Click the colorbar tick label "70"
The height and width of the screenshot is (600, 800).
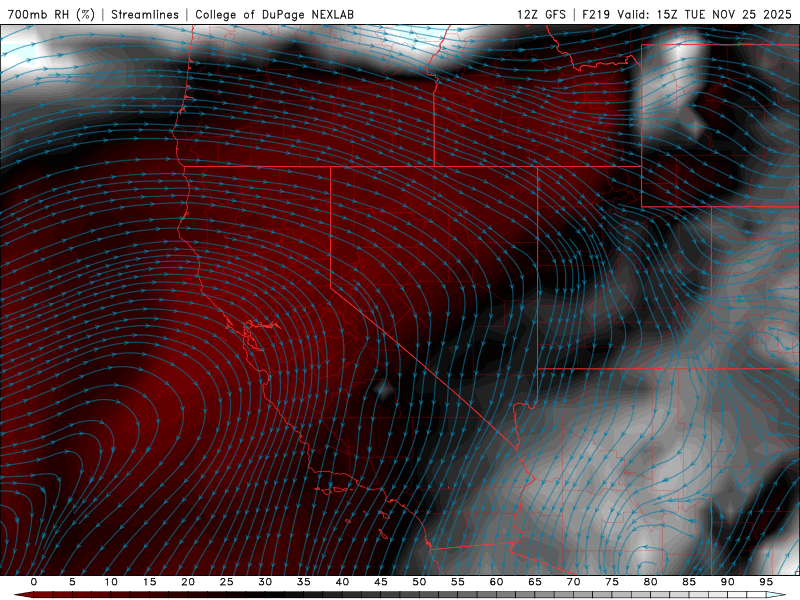tap(573, 582)
